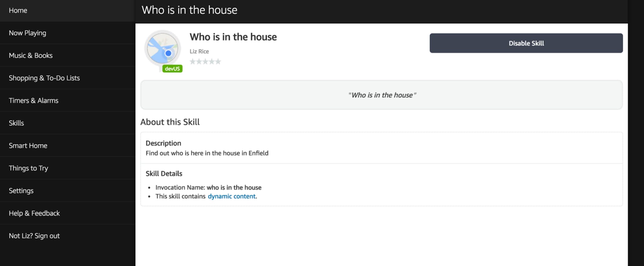Open Timers & Alarms
The image size is (644, 266).
pos(34,100)
